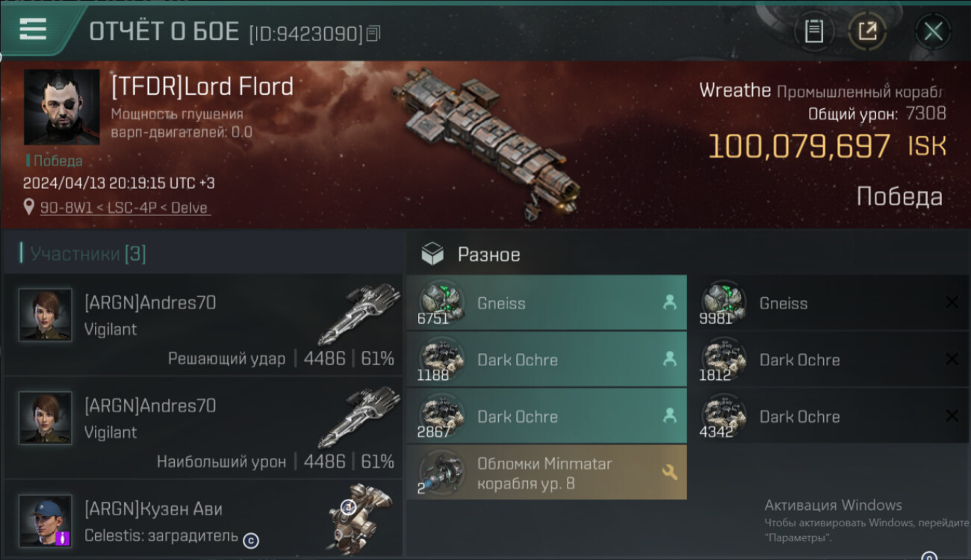Screen dimensions: 971x560
Task: Open the clipboard report icon
Action: (x=813, y=31)
